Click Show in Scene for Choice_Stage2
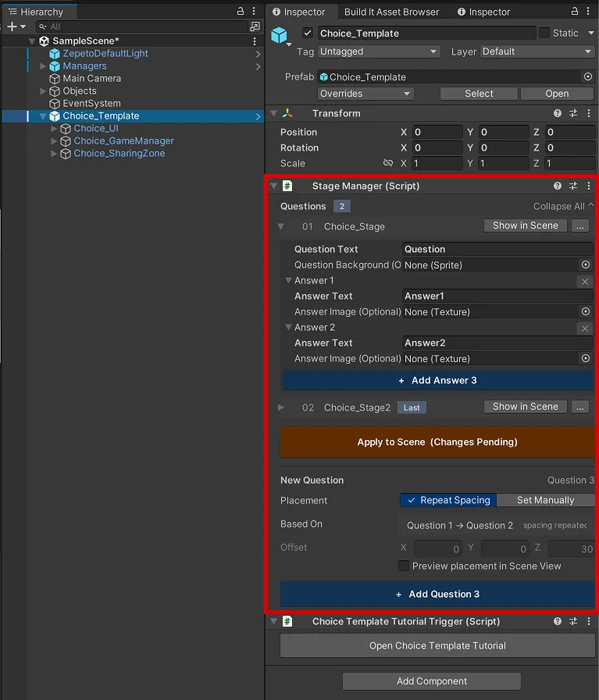 coord(526,407)
